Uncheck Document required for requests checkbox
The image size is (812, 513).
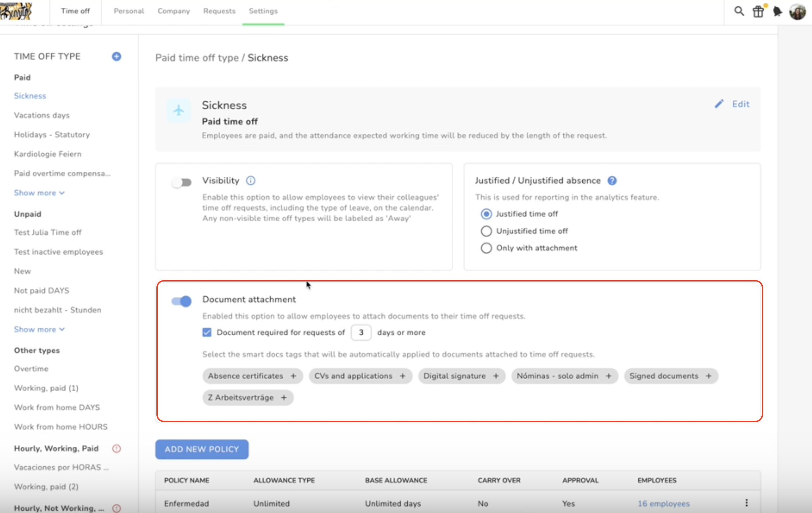pyautogui.click(x=207, y=333)
